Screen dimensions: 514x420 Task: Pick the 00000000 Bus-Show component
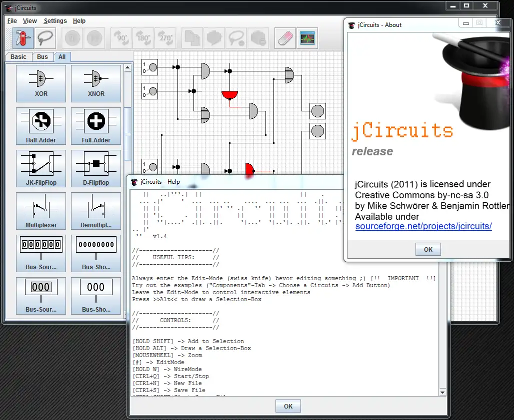(x=96, y=253)
